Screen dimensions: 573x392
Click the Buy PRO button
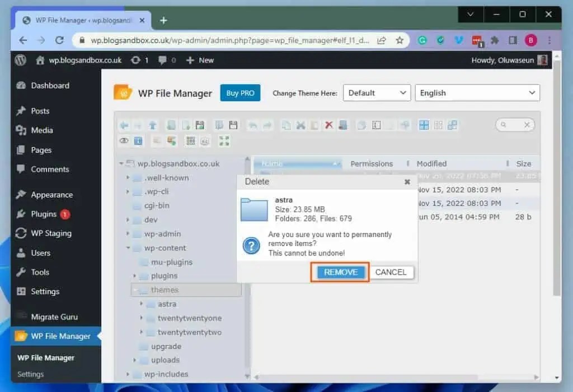(240, 93)
